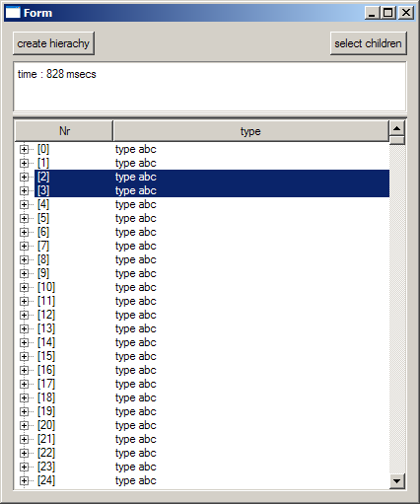Click the scrollbar down arrow
This screenshot has height=504, width=420.
point(397,481)
